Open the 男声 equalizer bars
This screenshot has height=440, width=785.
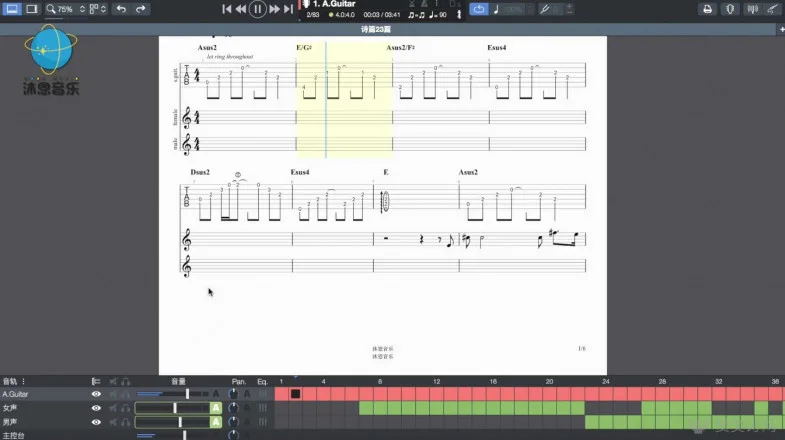262,422
